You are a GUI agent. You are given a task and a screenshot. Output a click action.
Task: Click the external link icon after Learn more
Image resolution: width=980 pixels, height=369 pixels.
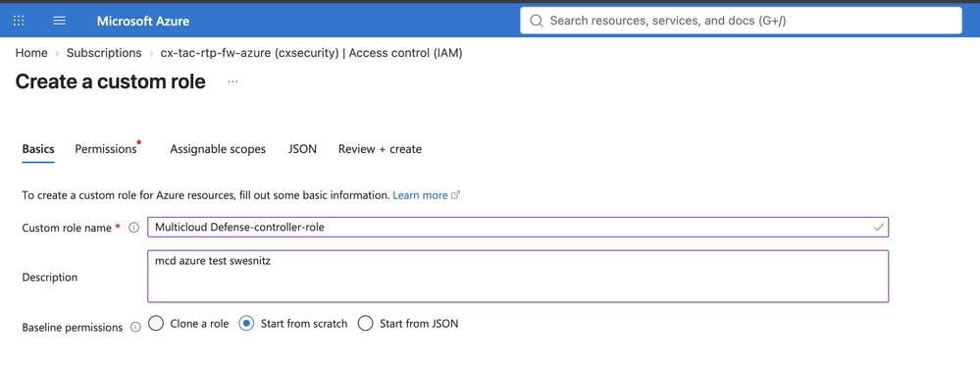click(x=455, y=195)
